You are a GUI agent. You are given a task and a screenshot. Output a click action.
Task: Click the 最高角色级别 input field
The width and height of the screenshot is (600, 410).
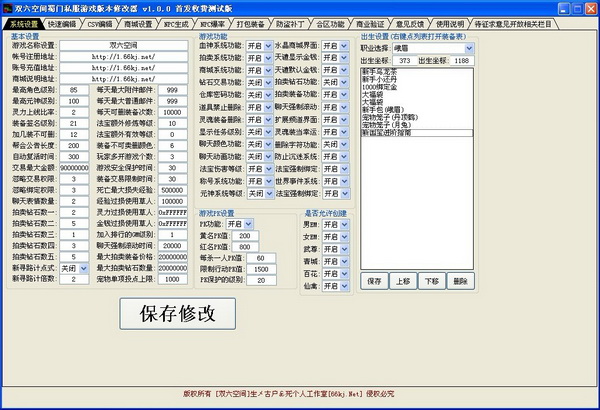point(73,88)
